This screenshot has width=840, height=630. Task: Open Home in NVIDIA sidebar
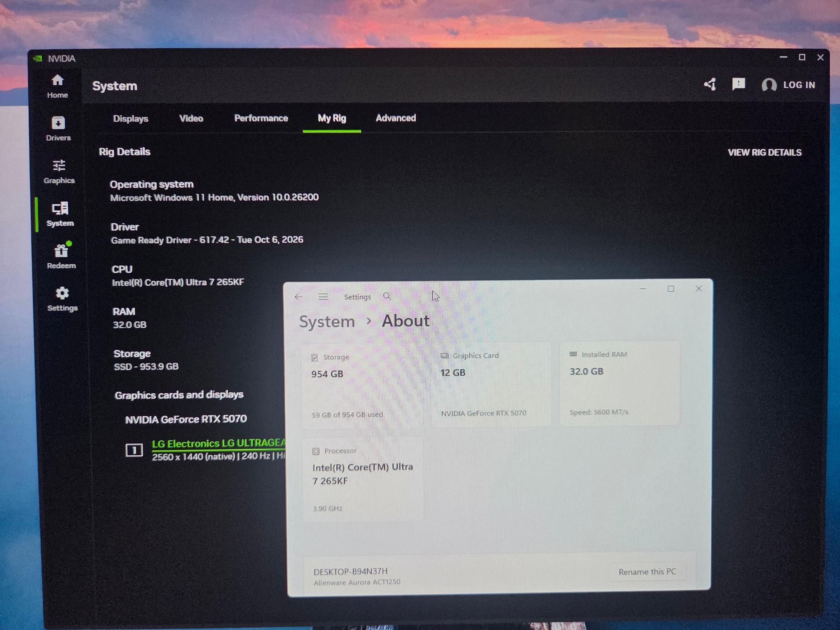[x=57, y=86]
